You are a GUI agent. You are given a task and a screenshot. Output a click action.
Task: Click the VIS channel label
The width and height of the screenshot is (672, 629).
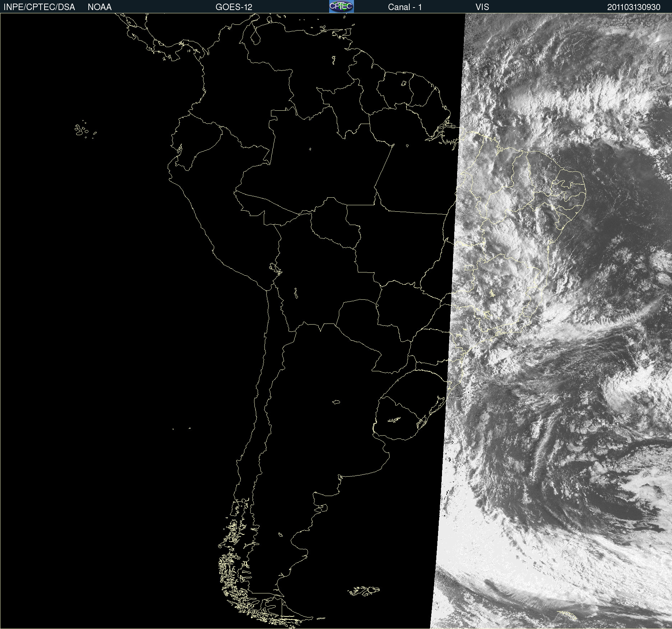coord(482,7)
